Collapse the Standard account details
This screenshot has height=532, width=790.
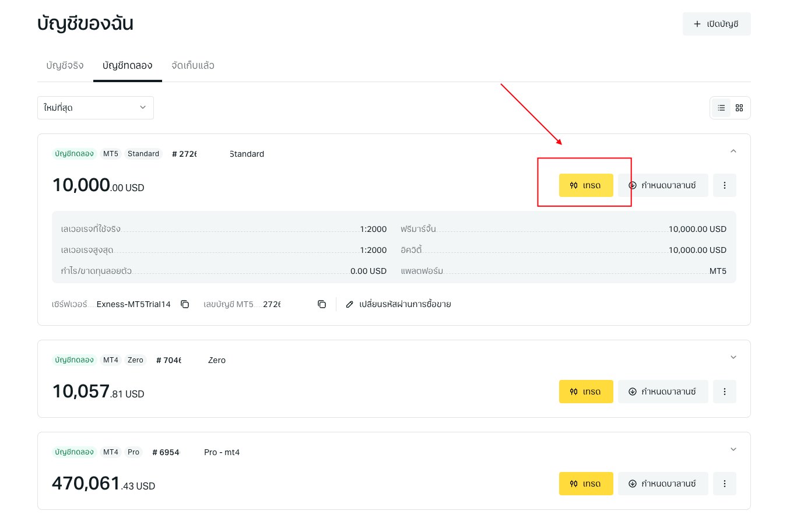click(x=733, y=152)
